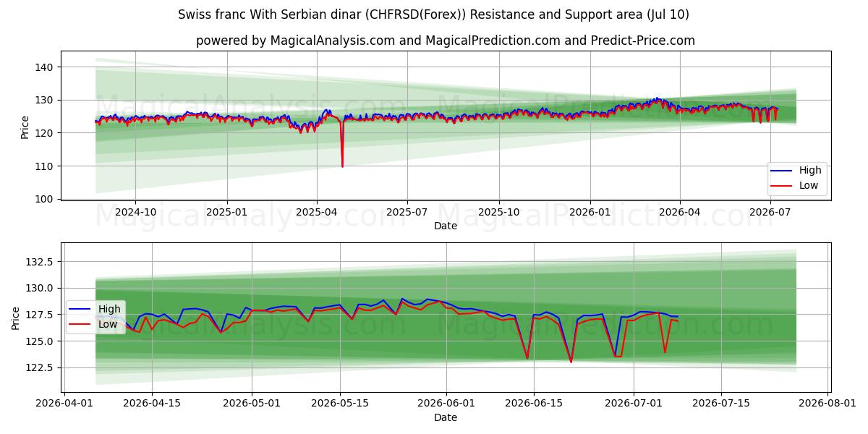Click the bottom chart 'Price' y-axis label

pos(16,318)
